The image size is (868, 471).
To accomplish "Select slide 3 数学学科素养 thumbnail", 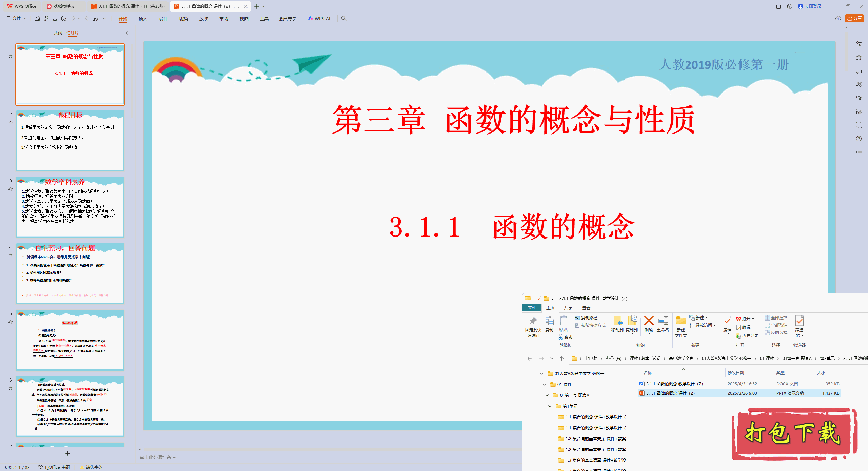I will coord(70,207).
